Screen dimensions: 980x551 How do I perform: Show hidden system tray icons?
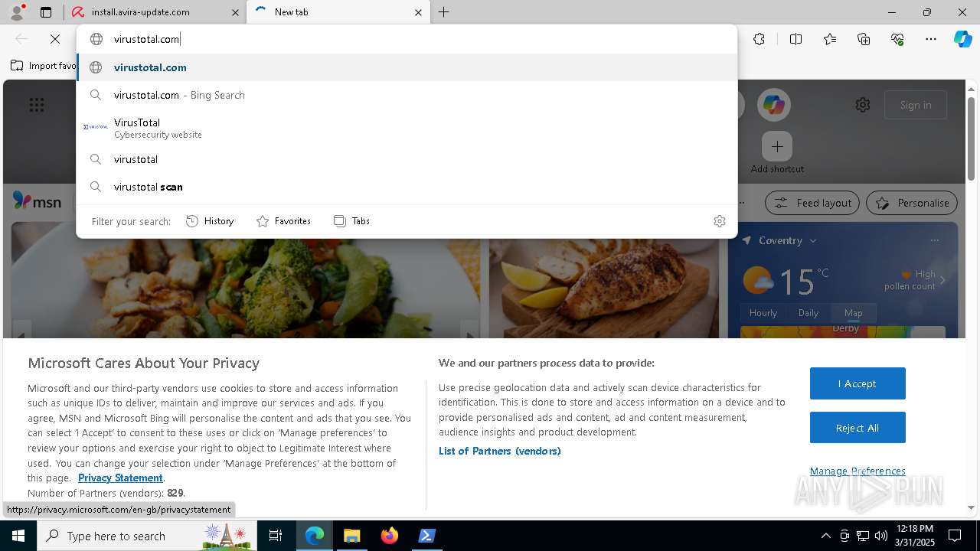(x=825, y=536)
